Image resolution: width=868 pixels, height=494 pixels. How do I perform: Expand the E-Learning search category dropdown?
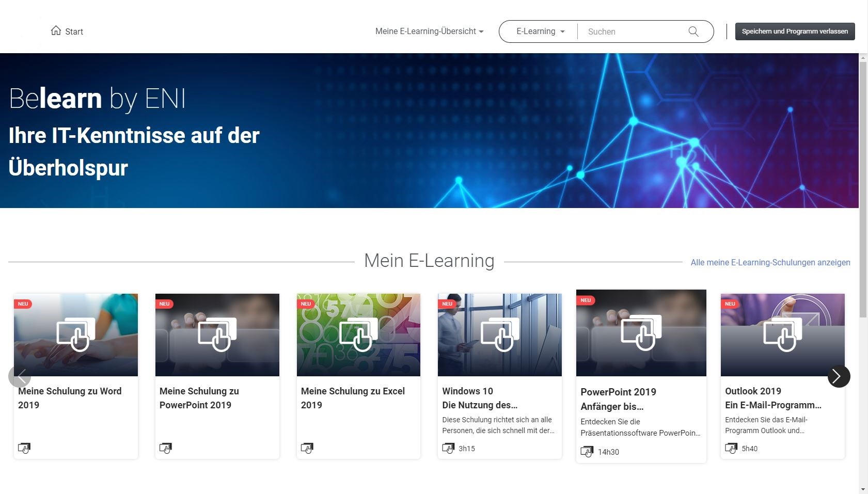point(540,31)
